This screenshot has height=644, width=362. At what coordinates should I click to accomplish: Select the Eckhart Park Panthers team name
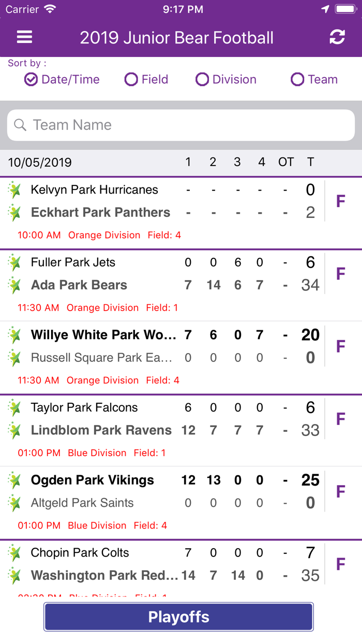(101, 212)
